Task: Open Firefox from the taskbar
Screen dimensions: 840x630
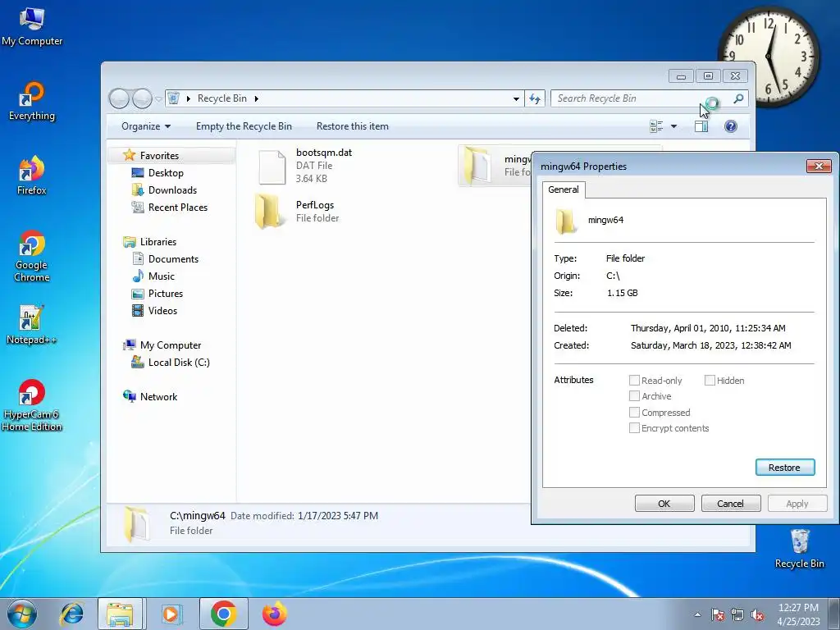Action: point(274,614)
